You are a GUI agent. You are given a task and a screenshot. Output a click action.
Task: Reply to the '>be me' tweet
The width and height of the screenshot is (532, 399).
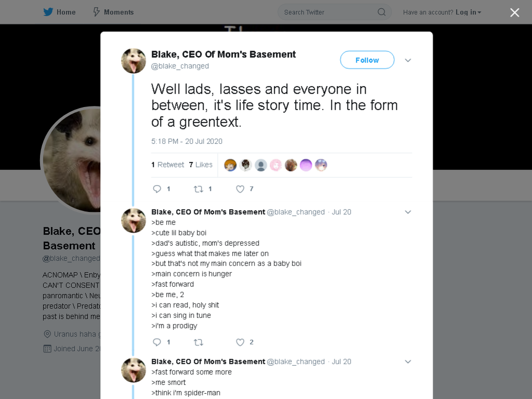click(x=157, y=342)
